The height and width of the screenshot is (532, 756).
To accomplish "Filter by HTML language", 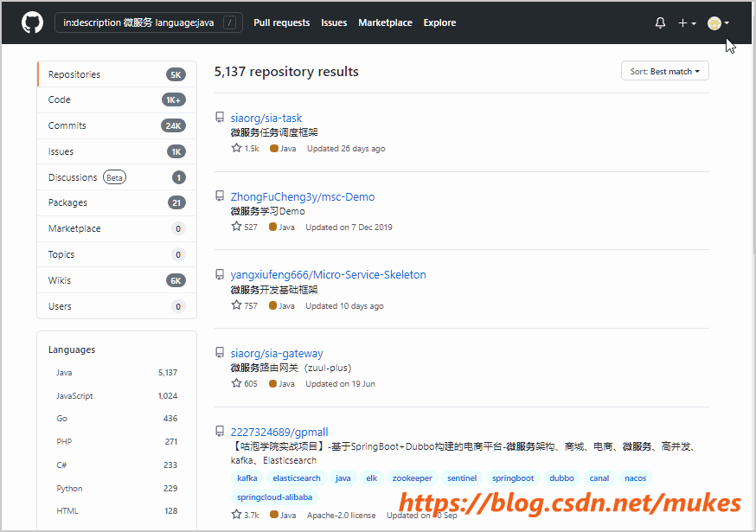I will click(x=117, y=510).
